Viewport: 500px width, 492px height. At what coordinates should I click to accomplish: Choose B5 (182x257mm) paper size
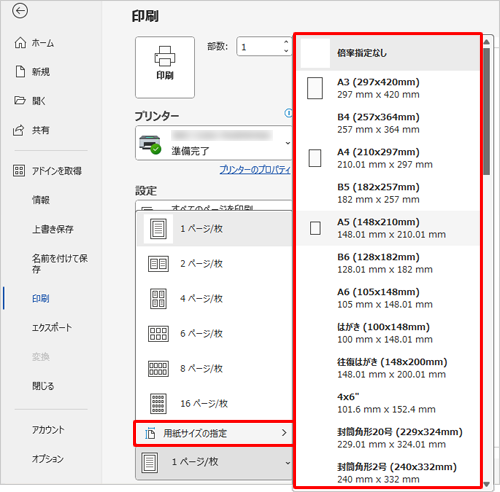pos(388,193)
